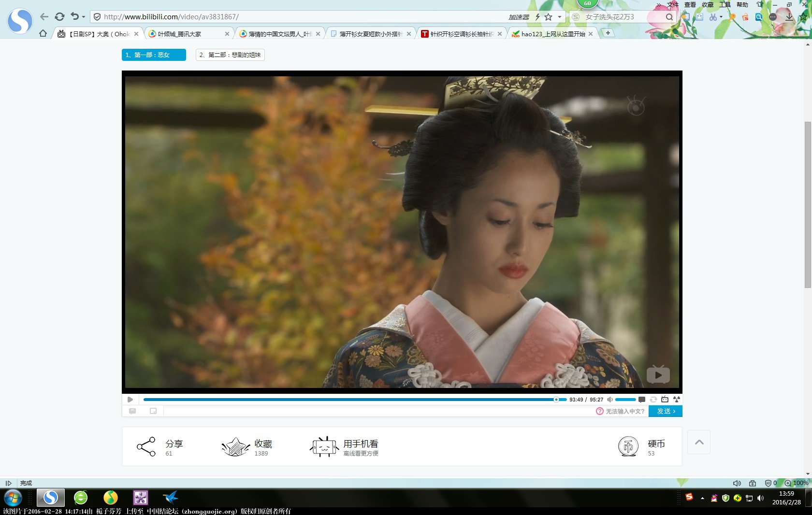Click the home icon
The image size is (812, 515).
(43, 33)
